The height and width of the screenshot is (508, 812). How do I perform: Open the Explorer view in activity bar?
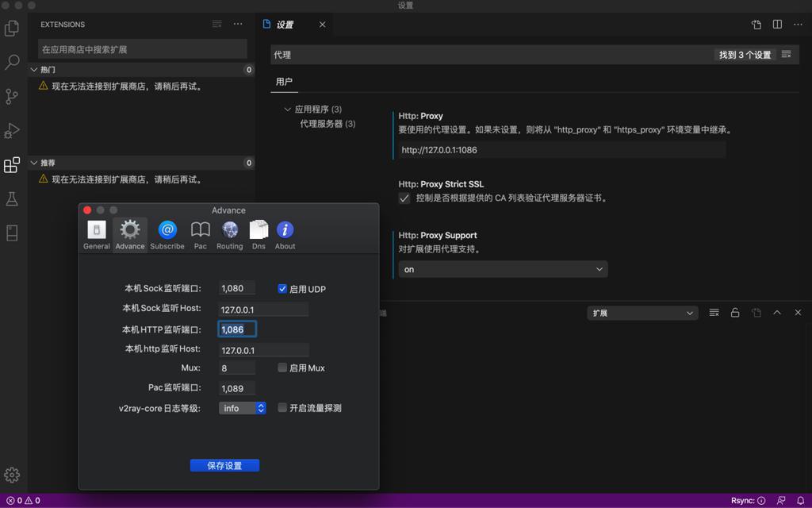click(12, 28)
